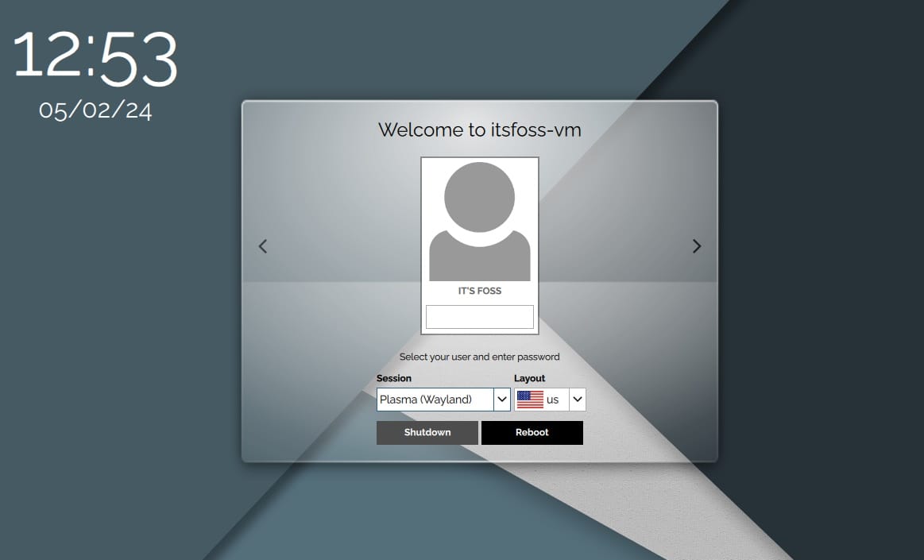924x560 pixels.
Task: Click the right chevron to browse next user
Action: tap(696, 246)
